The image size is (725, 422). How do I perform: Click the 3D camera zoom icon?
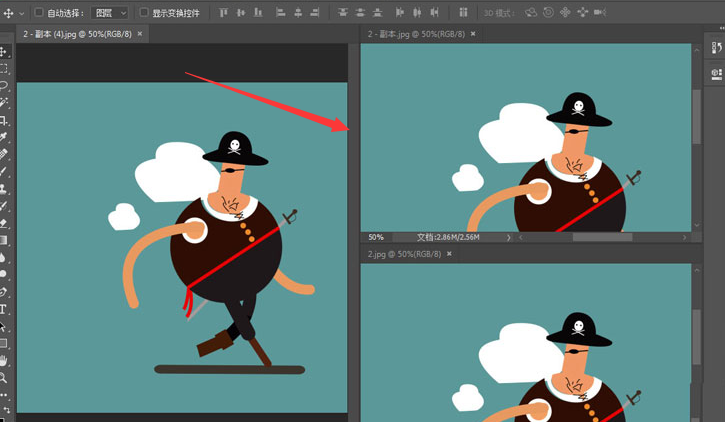click(600, 12)
